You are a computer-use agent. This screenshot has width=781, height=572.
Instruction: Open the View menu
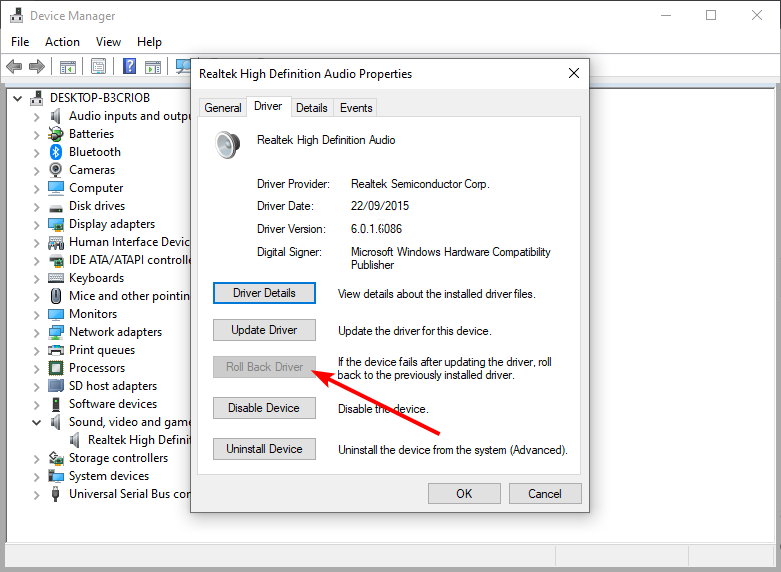[x=108, y=42]
